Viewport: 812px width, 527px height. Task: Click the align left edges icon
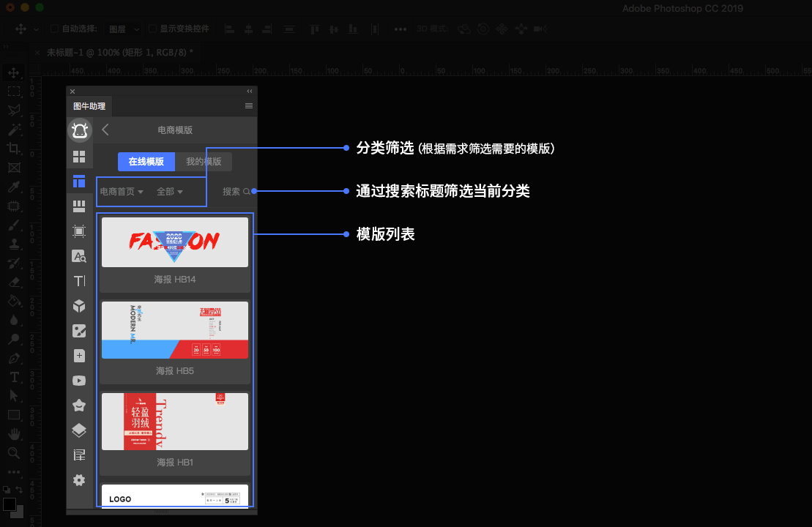click(229, 29)
